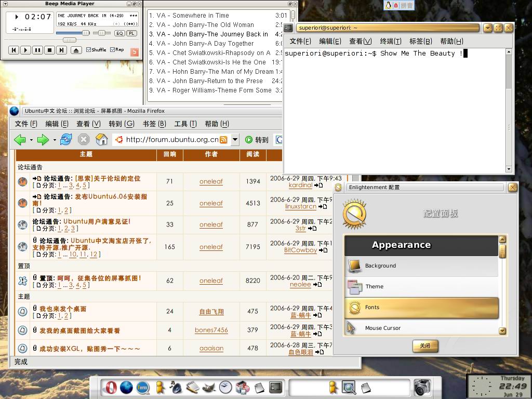This screenshot has width=532, height=399.
Task: Open Beep Media Player title bar menu arrow
Action: click(x=5, y=4)
